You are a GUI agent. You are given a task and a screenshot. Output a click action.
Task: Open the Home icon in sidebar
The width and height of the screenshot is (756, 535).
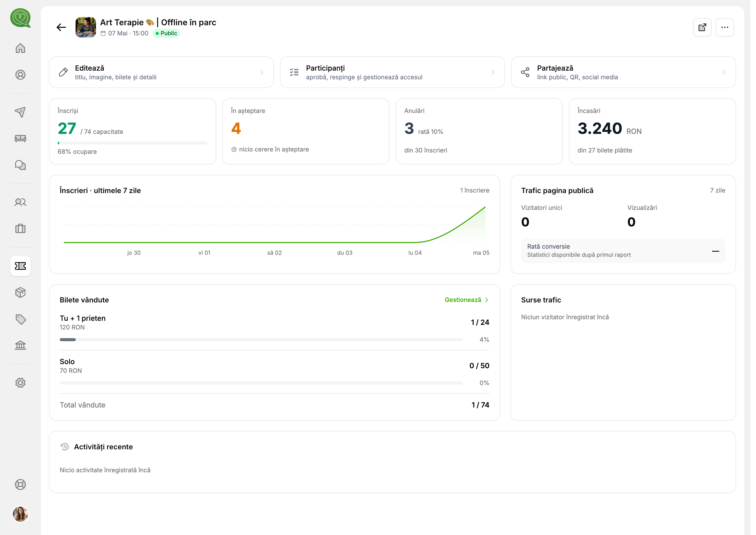pyautogui.click(x=20, y=48)
